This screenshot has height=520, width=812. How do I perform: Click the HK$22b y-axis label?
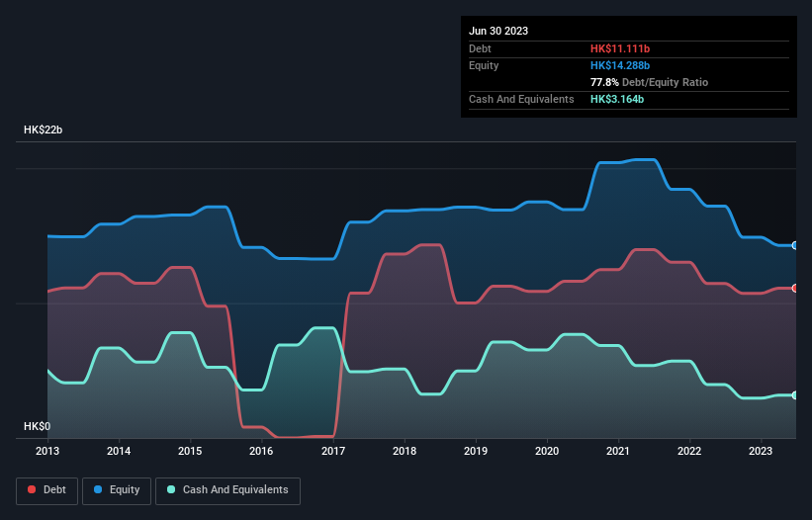click(43, 130)
